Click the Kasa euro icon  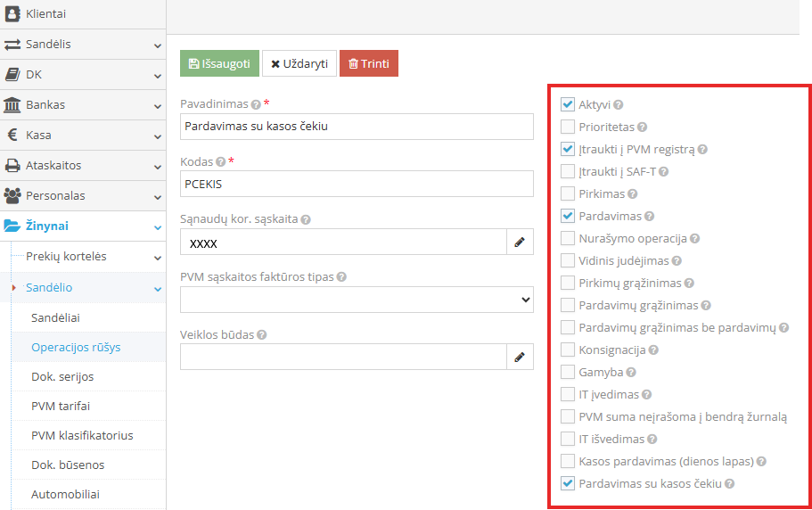(12, 135)
